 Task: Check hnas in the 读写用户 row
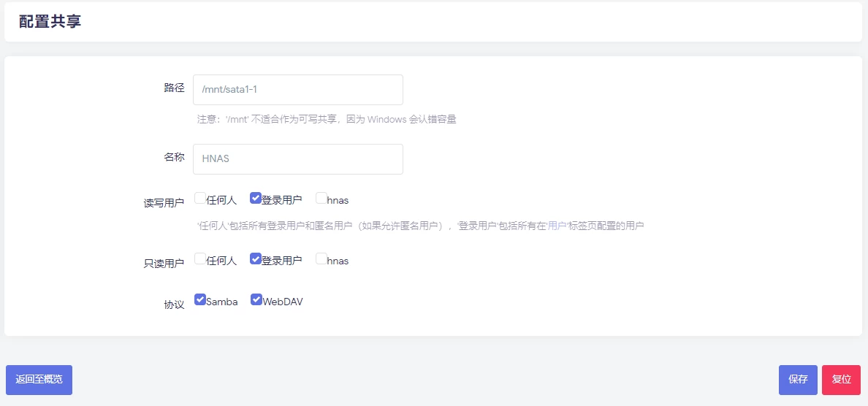[321, 198]
